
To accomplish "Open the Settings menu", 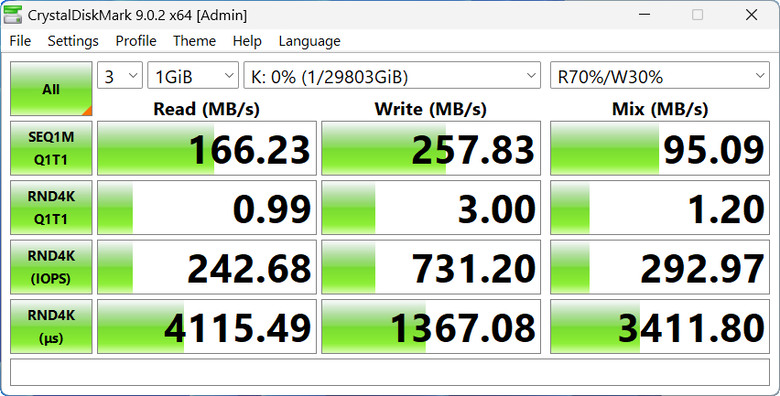I will click(73, 41).
